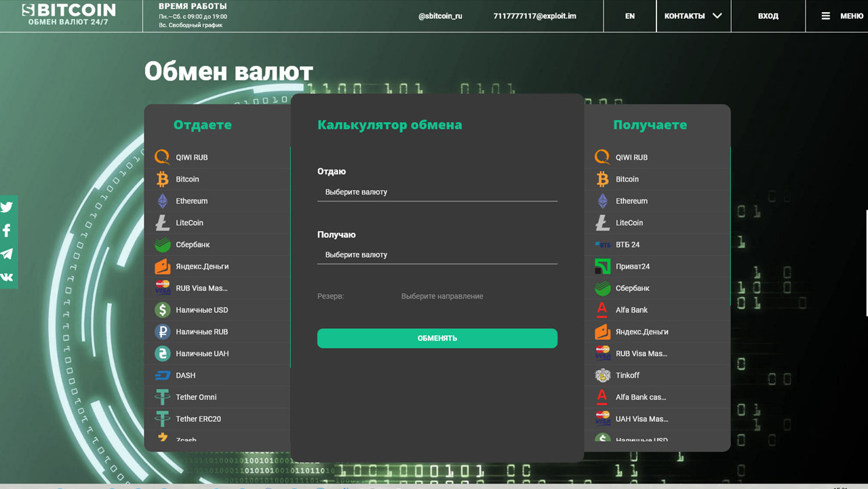Select Наличные USD icon in Отдаете list
Viewport: 868px width, 489px height.
162,310
